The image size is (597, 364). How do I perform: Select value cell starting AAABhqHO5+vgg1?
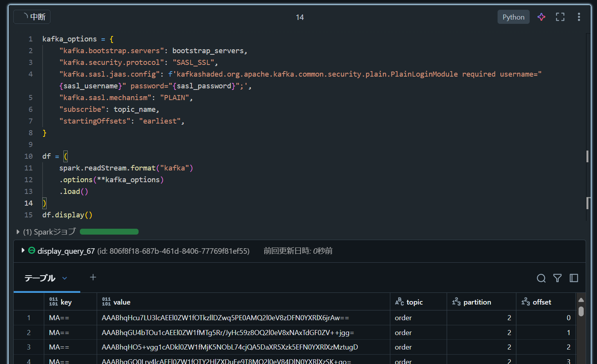pos(243,347)
